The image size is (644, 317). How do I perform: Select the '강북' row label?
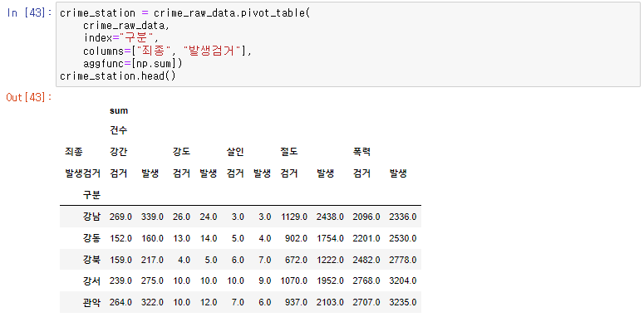pyautogui.click(x=91, y=260)
